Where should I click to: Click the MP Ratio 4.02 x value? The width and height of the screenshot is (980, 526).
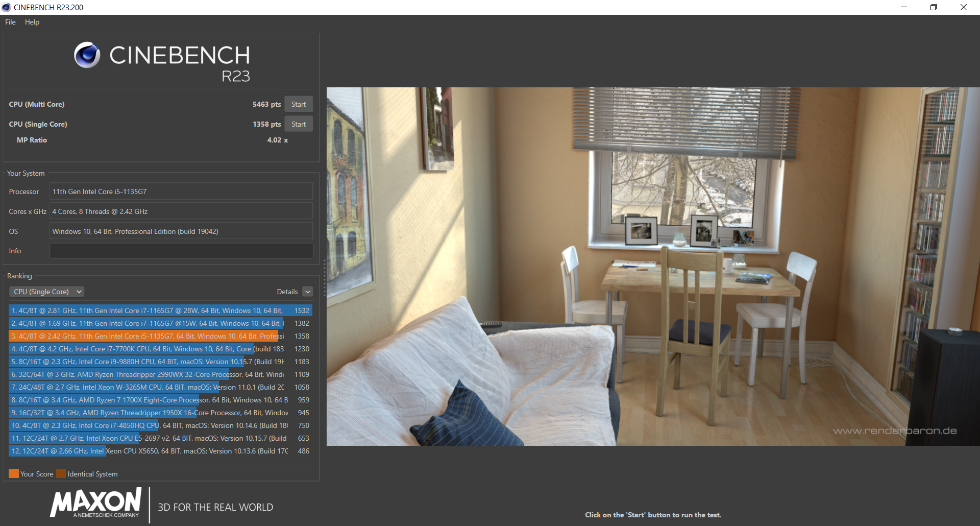point(277,140)
